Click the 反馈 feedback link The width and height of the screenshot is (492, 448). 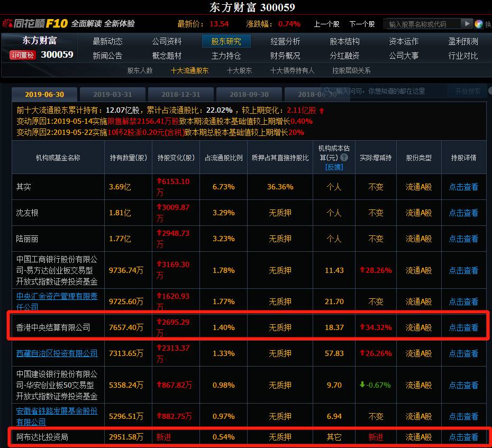point(334,167)
